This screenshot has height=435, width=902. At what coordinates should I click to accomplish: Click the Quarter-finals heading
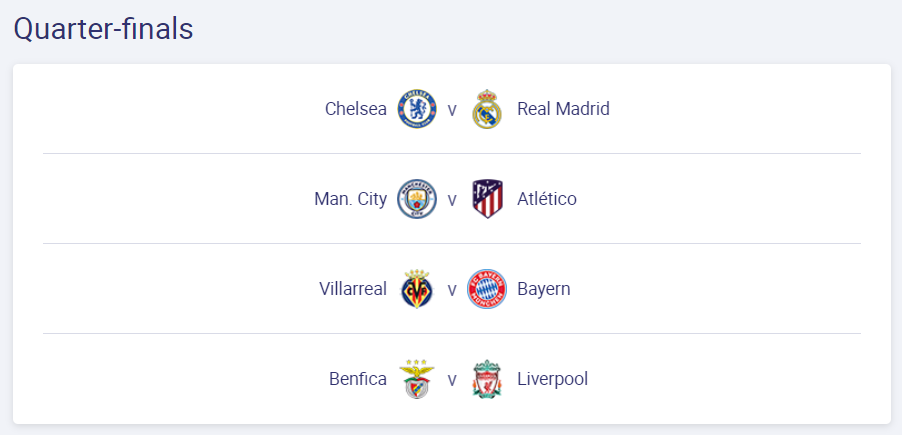104,29
